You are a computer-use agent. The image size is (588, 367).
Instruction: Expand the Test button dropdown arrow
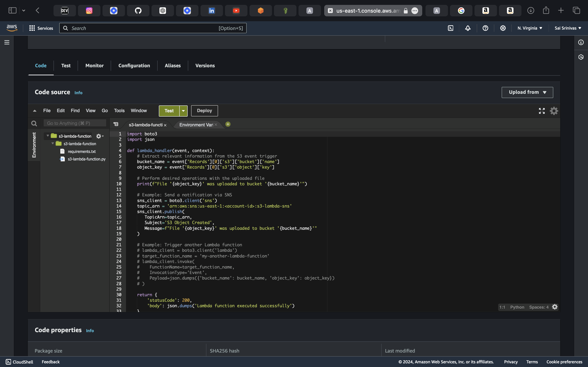(x=184, y=111)
